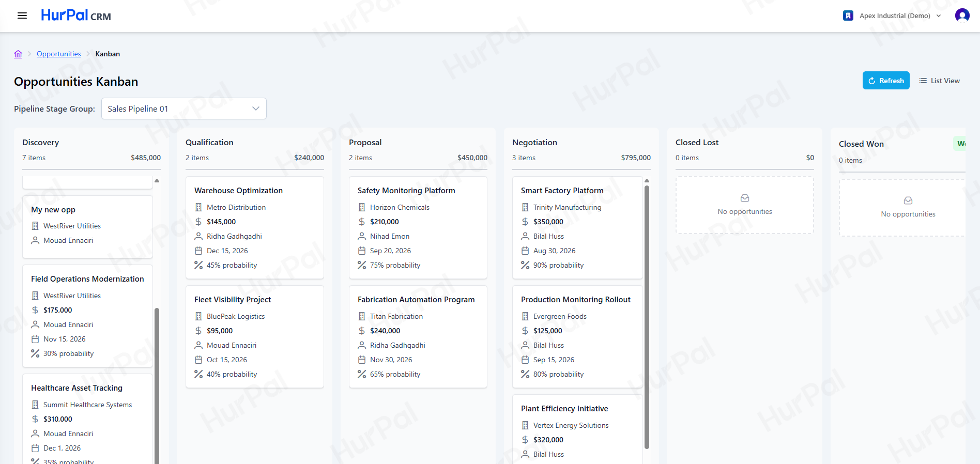Click the Trinity Manufacturing company name

pyautogui.click(x=568, y=207)
